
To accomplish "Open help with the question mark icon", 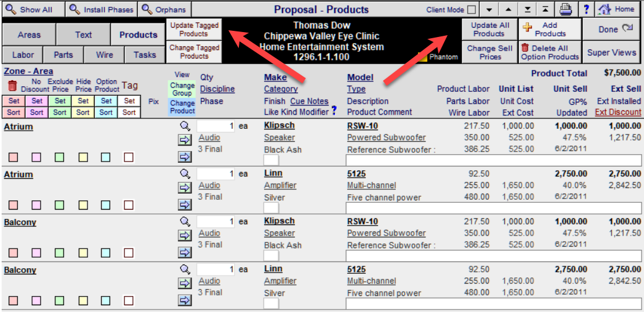I will [x=587, y=9].
